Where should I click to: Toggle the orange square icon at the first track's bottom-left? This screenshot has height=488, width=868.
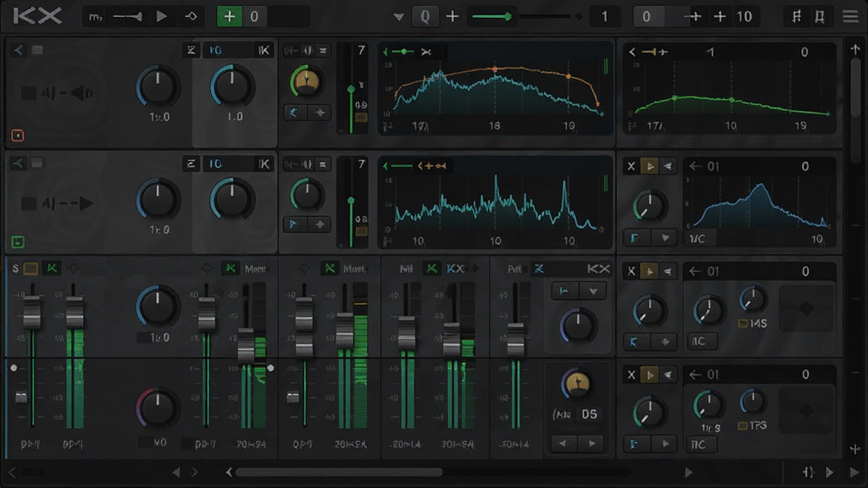coord(18,135)
